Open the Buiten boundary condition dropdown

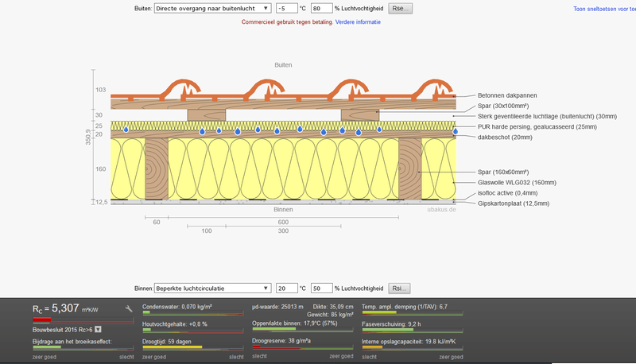(212, 9)
